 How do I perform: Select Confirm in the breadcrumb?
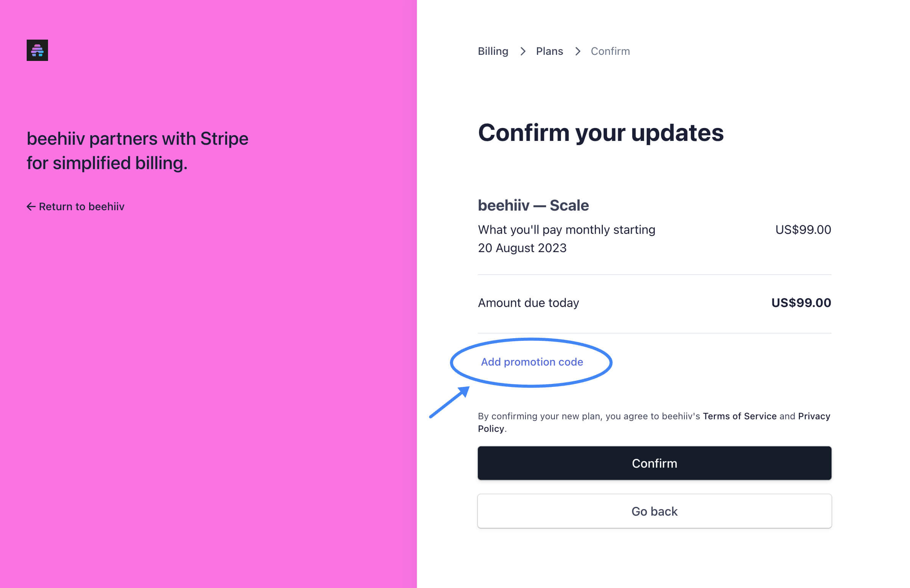coord(610,51)
